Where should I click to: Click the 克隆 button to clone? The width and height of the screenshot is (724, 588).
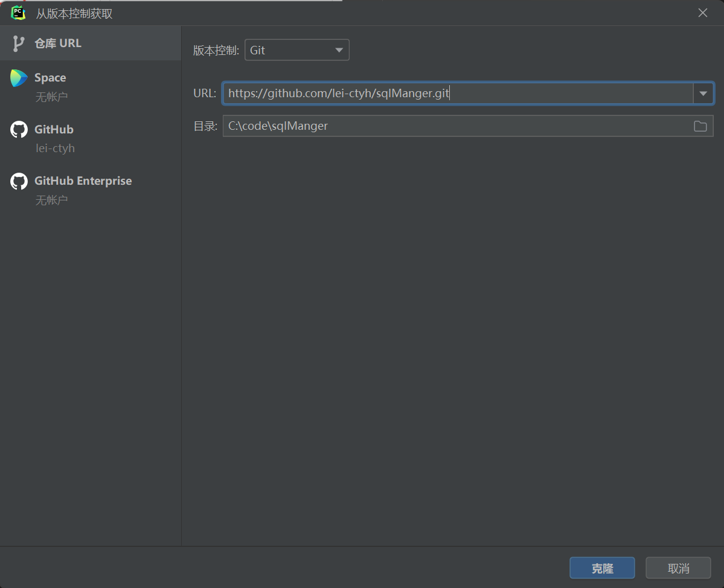pyautogui.click(x=601, y=567)
